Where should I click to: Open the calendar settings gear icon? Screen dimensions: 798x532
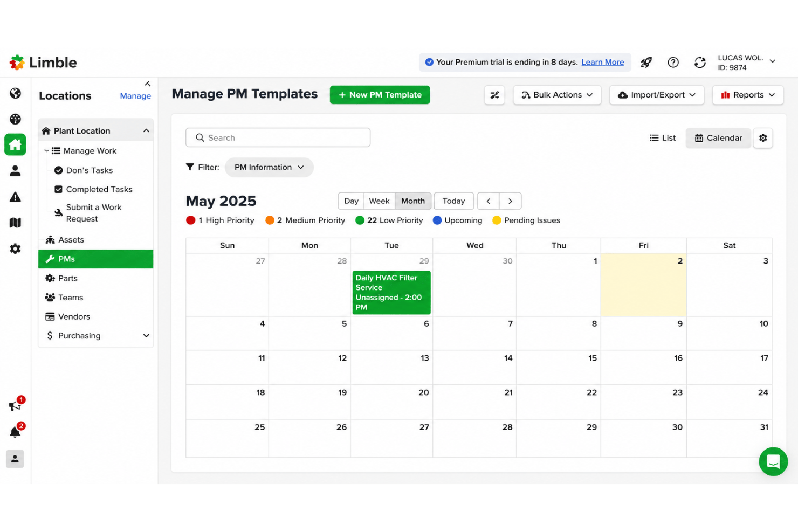click(763, 138)
